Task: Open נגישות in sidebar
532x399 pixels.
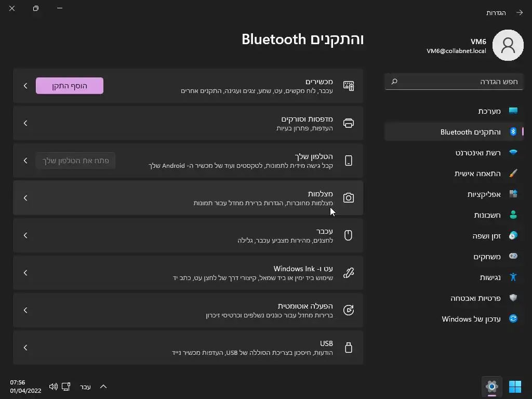Action: (454, 277)
